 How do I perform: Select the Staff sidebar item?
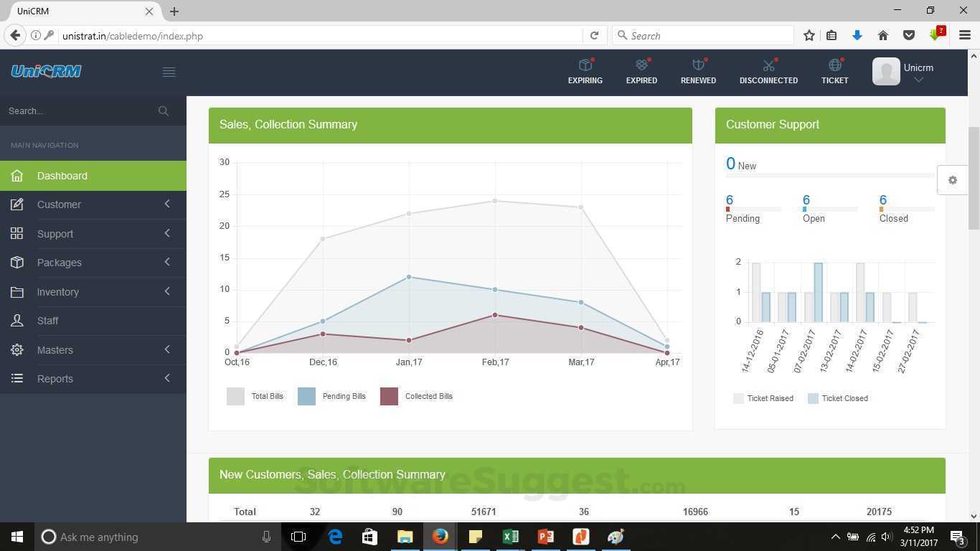pyautogui.click(x=47, y=321)
